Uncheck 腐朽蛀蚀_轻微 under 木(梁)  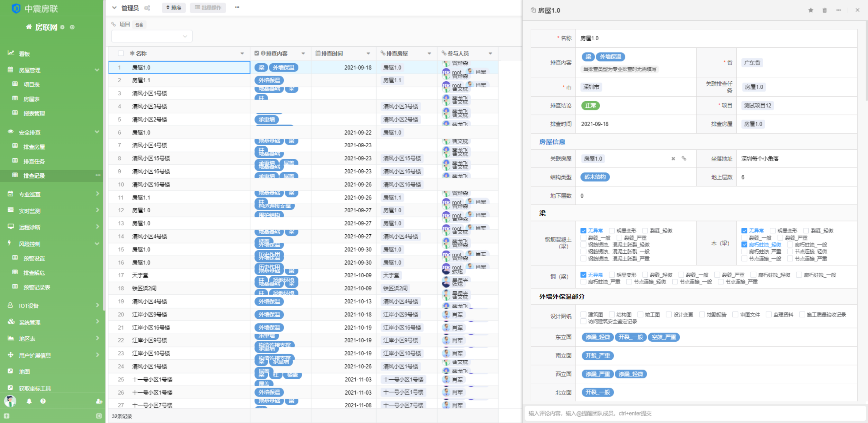pyautogui.click(x=744, y=245)
